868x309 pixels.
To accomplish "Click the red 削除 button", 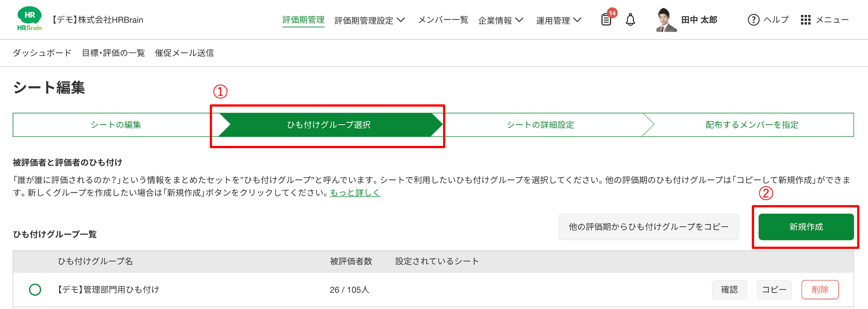I will click(x=820, y=290).
